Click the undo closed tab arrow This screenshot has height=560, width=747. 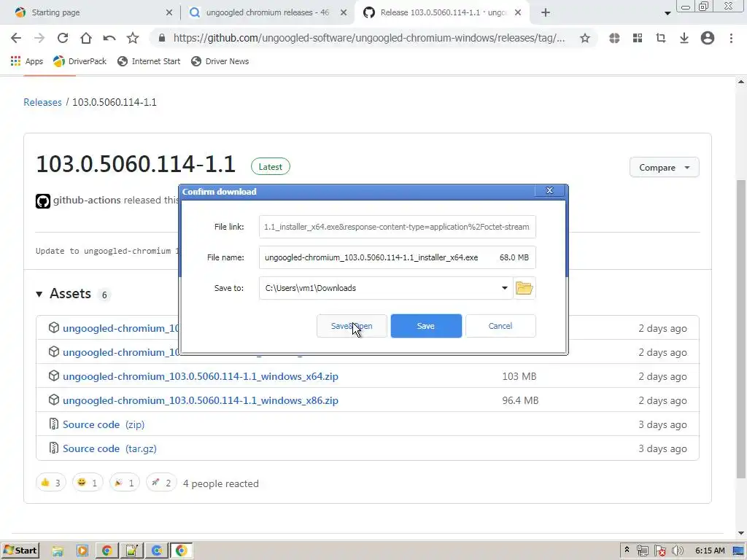[109, 38]
